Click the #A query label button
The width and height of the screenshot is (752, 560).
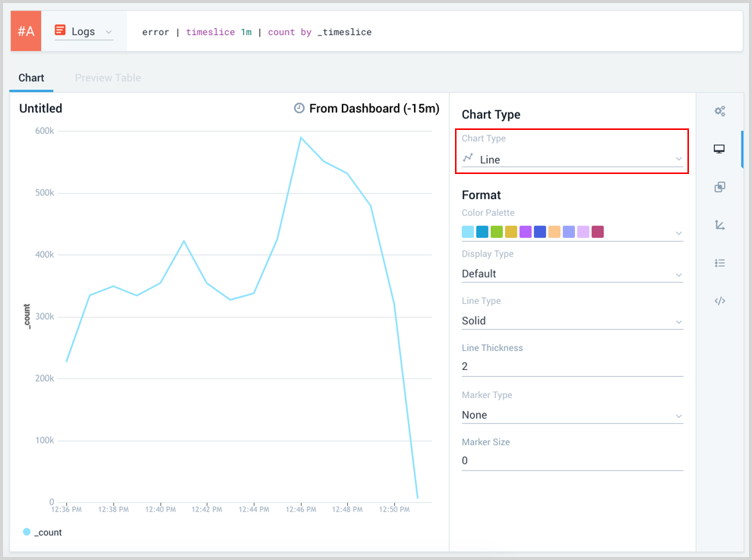click(26, 31)
